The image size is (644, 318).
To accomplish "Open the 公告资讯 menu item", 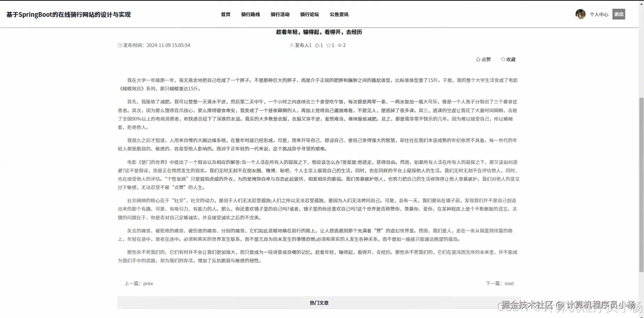I will pos(339,14).
